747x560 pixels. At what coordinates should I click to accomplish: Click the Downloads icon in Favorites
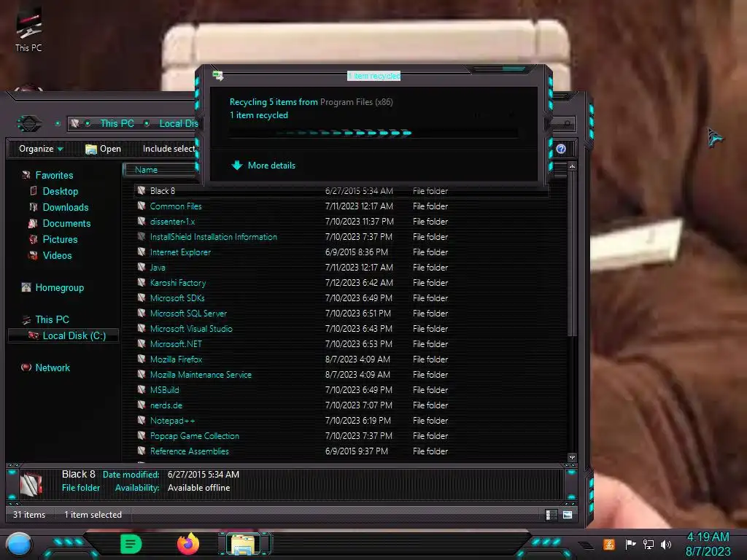(x=34, y=207)
